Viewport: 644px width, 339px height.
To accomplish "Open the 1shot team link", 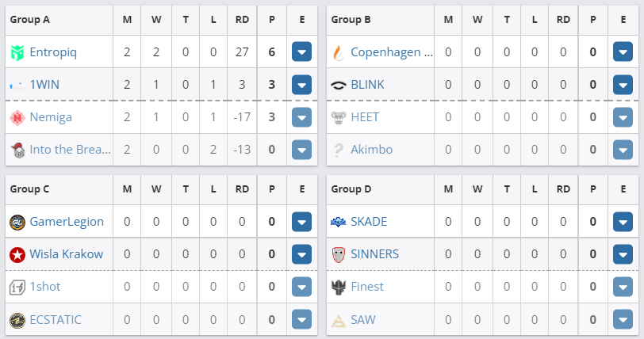I will 45,287.
